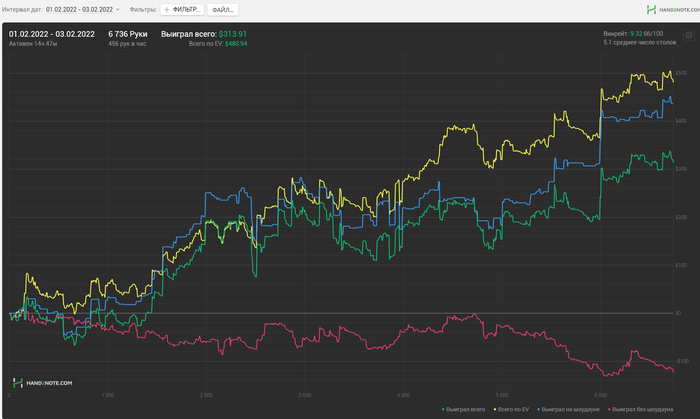The width and height of the screenshot is (700, 419).
Task: Click the graph header date range 01.02.2022 - 03.02.2022
Action: 52,34
